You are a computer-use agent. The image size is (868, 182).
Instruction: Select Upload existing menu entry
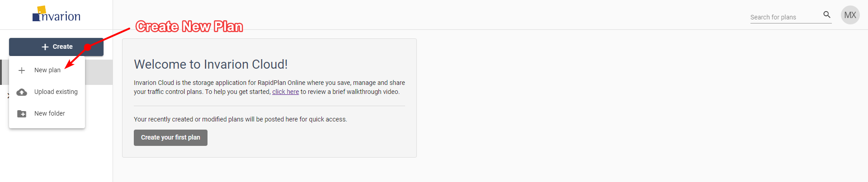click(47, 92)
